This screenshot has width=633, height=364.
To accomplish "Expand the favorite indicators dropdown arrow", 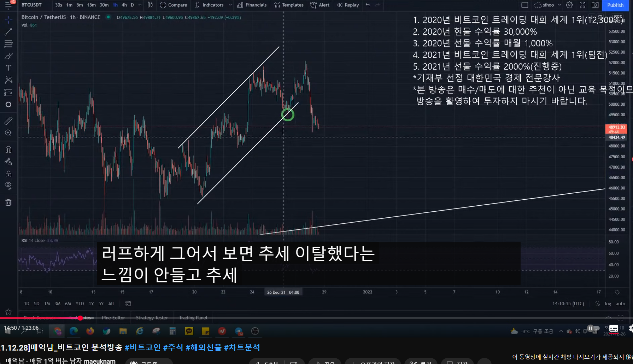I will click(230, 5).
